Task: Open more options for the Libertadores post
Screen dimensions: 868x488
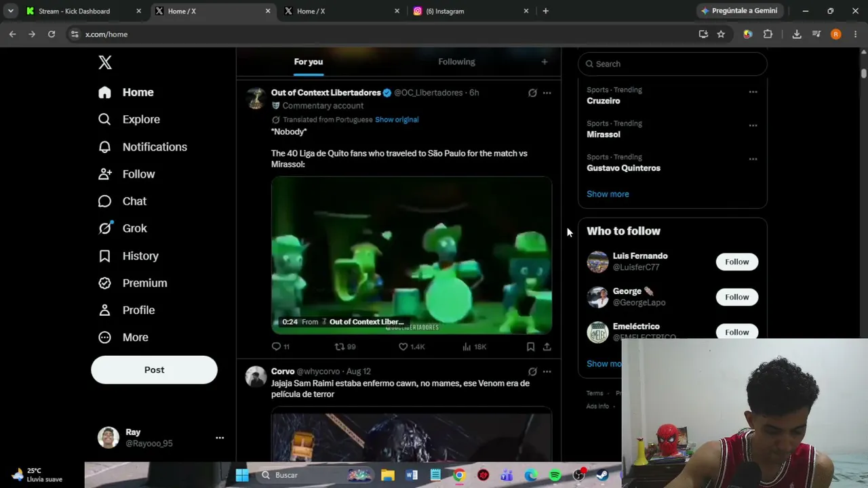Action: [547, 93]
